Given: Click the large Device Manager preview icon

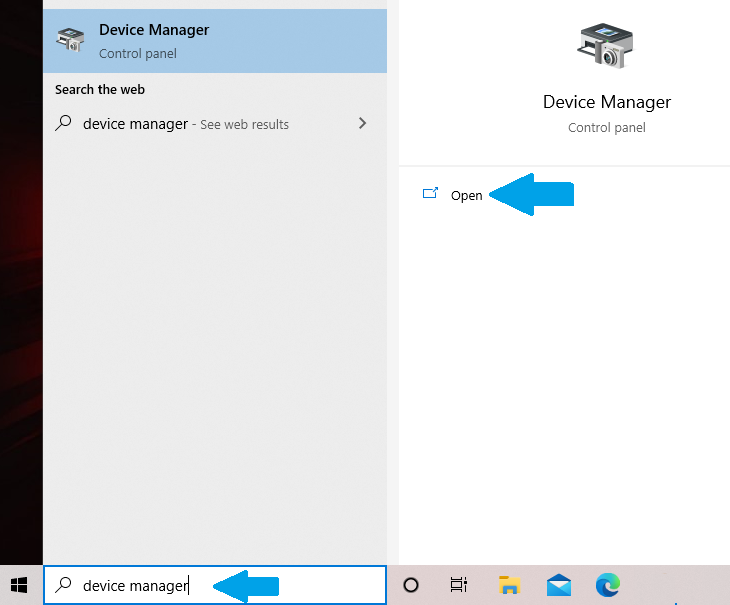Looking at the screenshot, I should [x=606, y=46].
